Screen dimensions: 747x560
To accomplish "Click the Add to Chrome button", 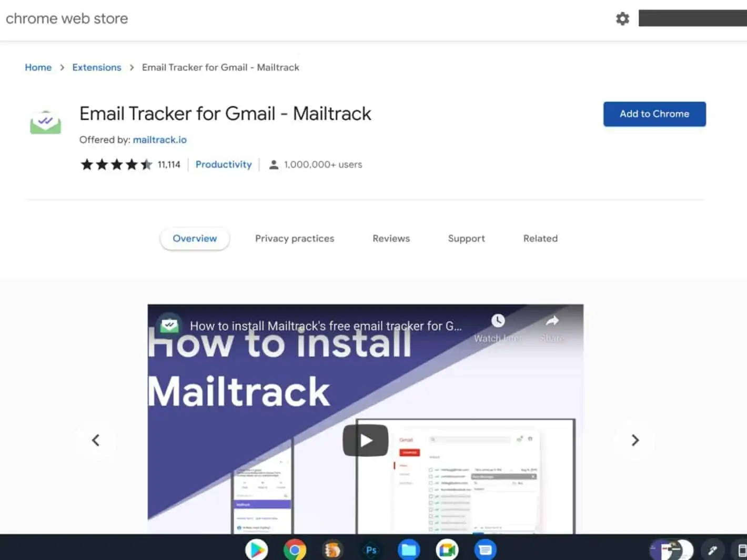I will pyautogui.click(x=654, y=114).
